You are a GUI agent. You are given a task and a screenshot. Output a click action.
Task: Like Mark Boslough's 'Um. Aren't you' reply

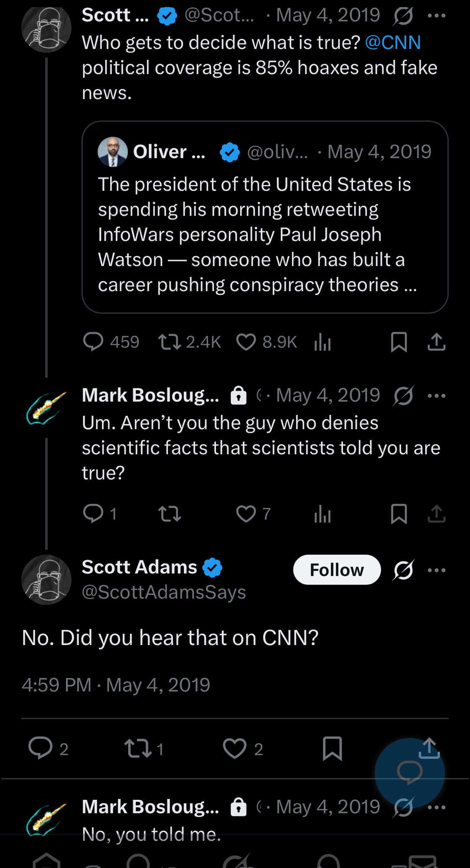tap(246, 514)
